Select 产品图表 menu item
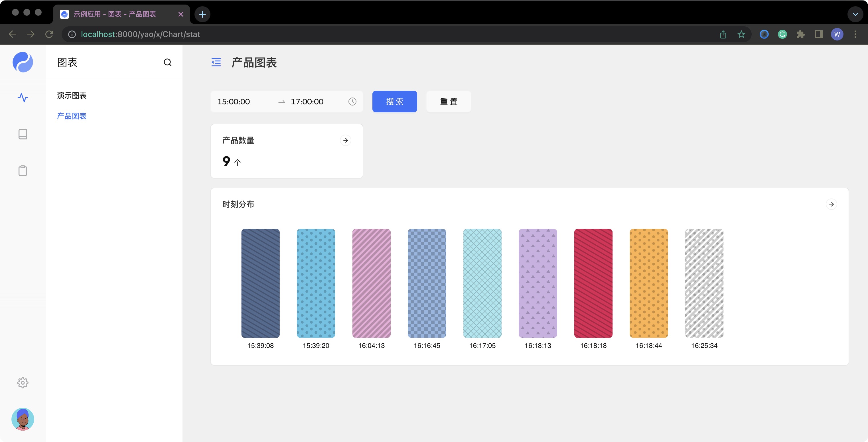 tap(72, 116)
